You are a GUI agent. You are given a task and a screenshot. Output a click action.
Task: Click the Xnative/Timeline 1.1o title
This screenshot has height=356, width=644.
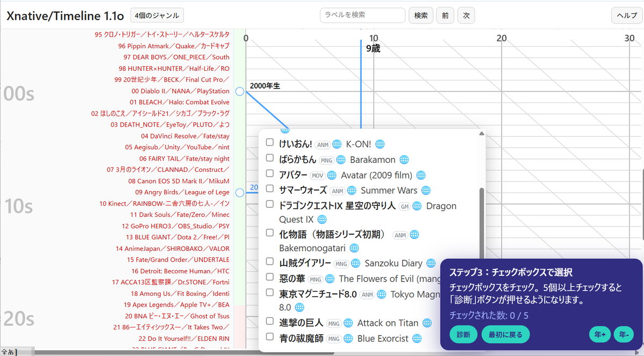(65, 16)
